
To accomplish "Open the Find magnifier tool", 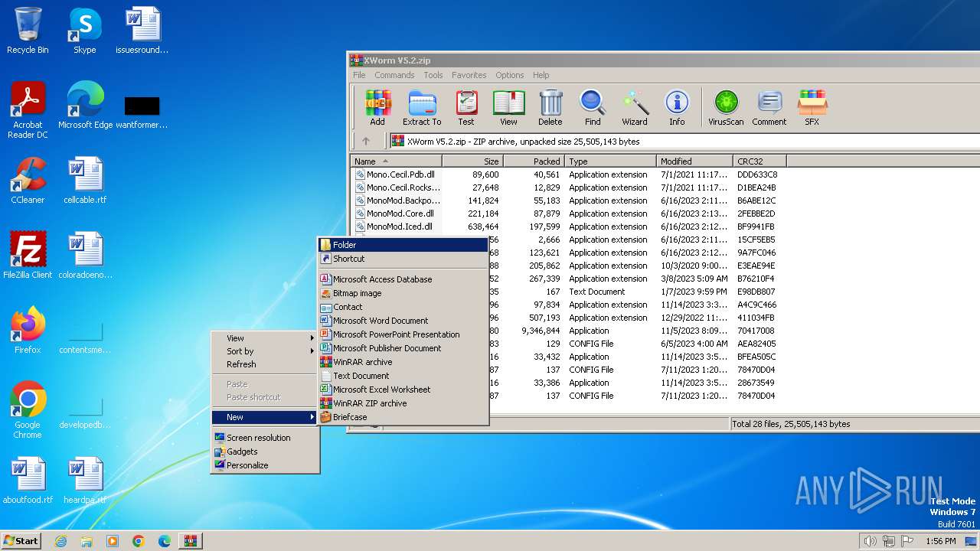I will [593, 108].
